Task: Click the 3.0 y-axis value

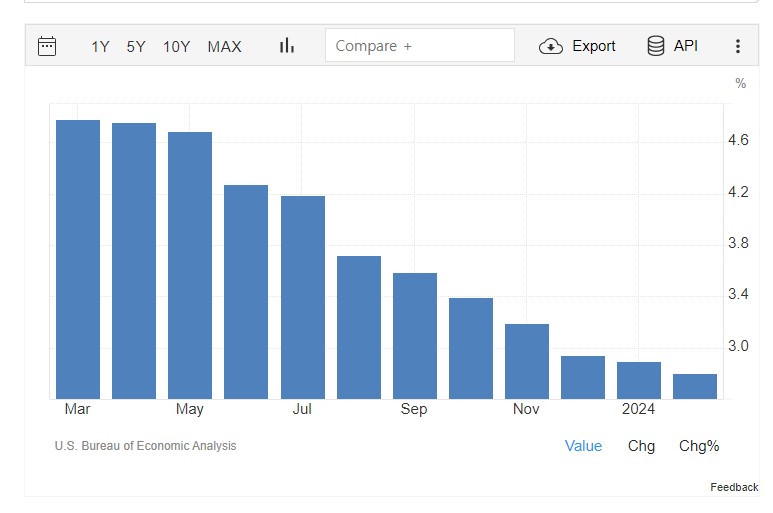Action: pyautogui.click(x=738, y=346)
